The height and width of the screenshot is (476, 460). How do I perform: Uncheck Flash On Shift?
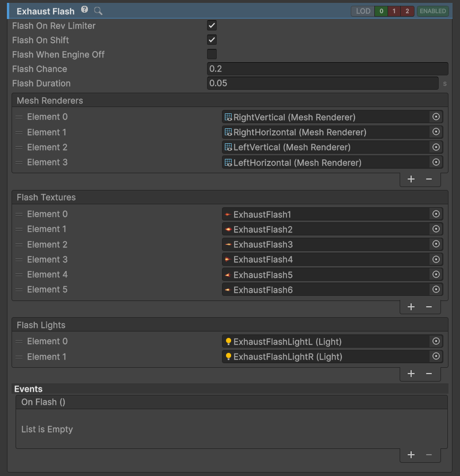212,40
